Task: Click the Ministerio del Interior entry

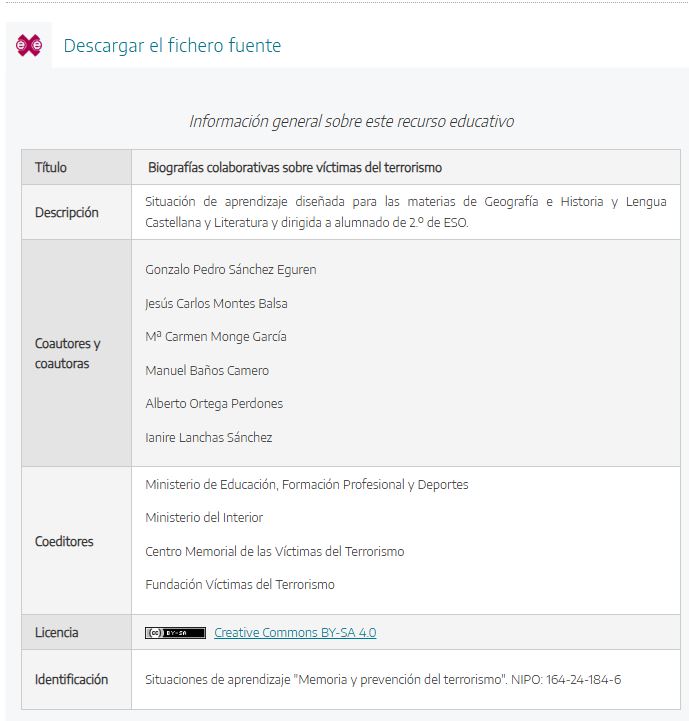Action: click(204, 518)
